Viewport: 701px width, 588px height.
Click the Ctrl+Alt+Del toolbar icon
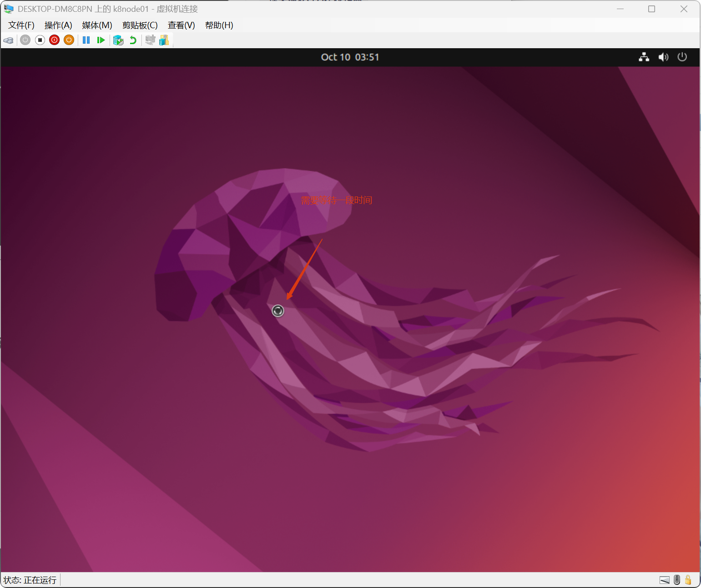coord(8,40)
